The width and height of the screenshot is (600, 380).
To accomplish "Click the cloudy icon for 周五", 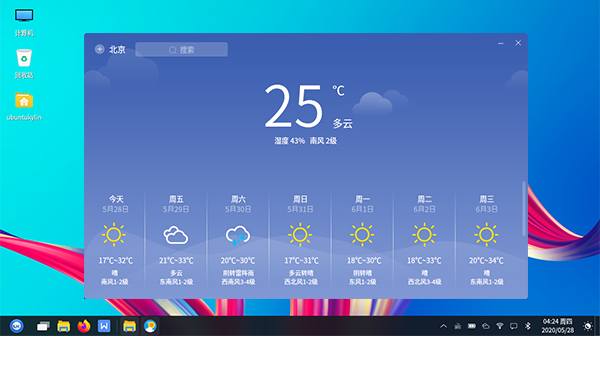I will (176, 235).
